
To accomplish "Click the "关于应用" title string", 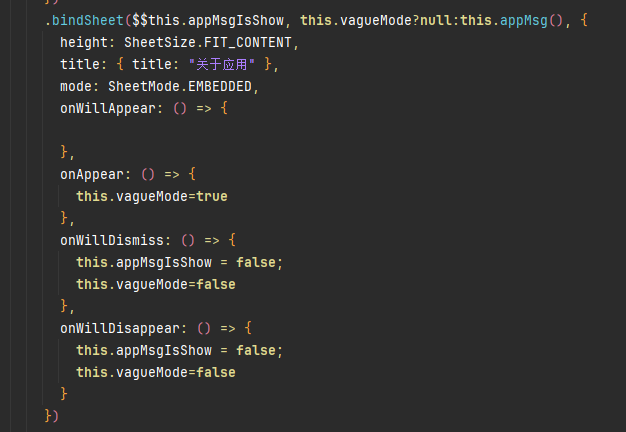I will [222, 64].
